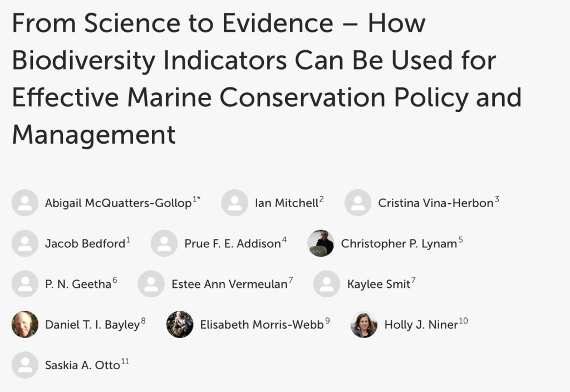Open Holly J. Niner's profile photo
This screenshot has height=392, width=570.
(364, 325)
